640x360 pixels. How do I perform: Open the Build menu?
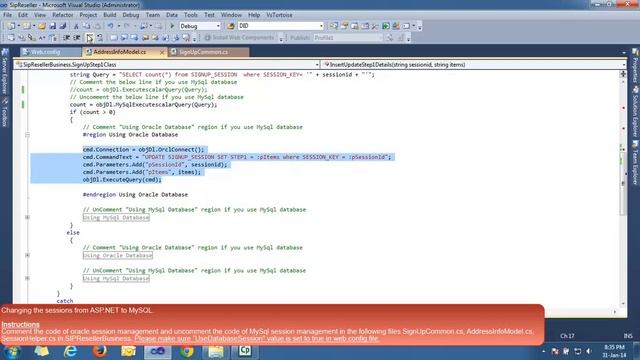click(109, 15)
